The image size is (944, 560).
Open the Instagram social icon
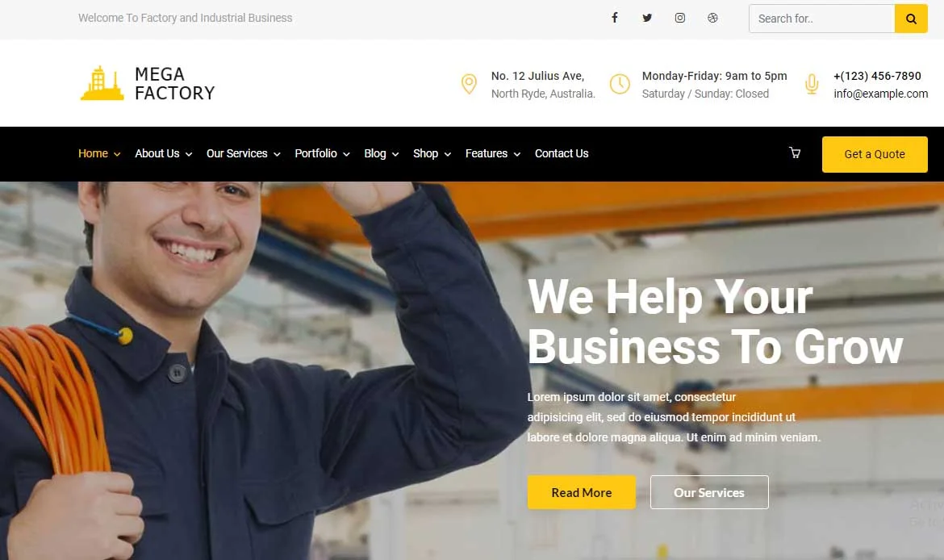tap(679, 18)
